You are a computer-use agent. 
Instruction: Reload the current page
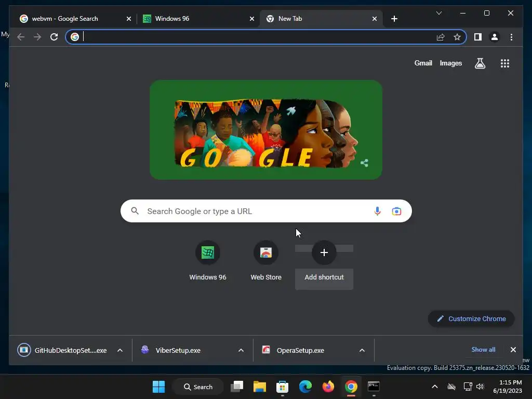[x=54, y=37]
